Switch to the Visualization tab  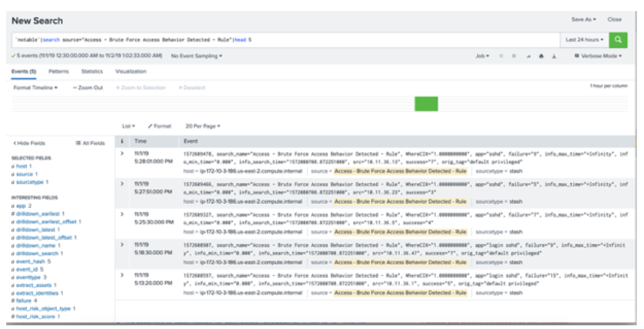[x=131, y=71]
